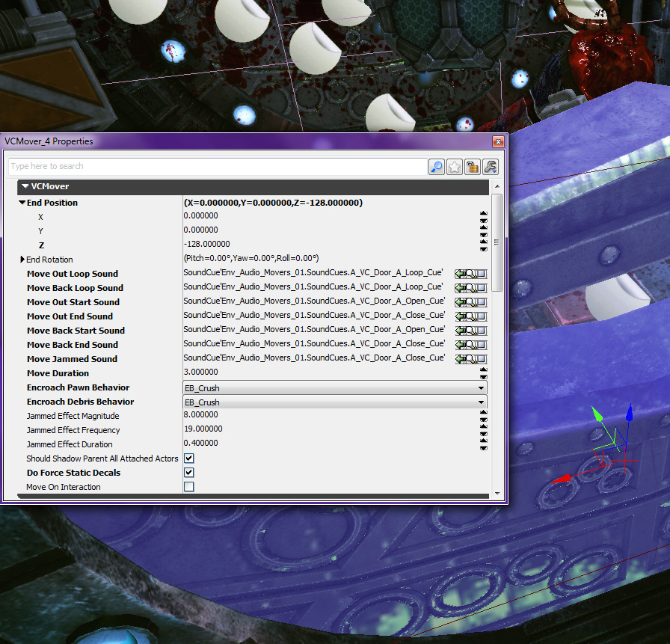Use selected object for Move Out Start Sound
670x644 pixels.
(460, 302)
